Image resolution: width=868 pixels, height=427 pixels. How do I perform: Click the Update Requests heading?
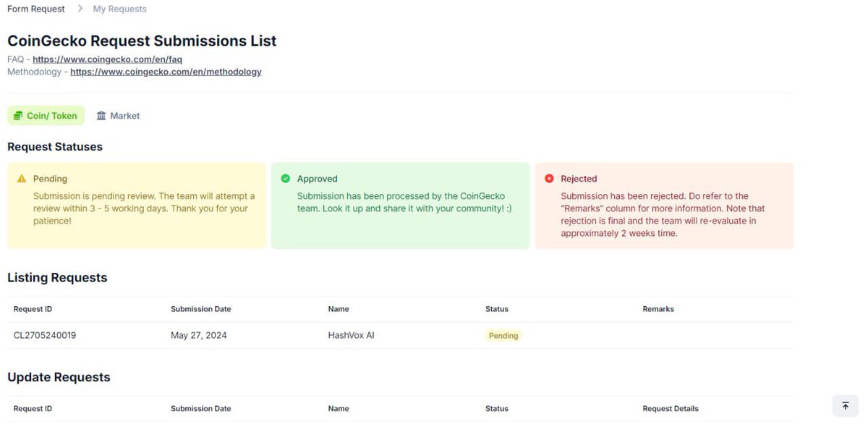[x=59, y=377]
